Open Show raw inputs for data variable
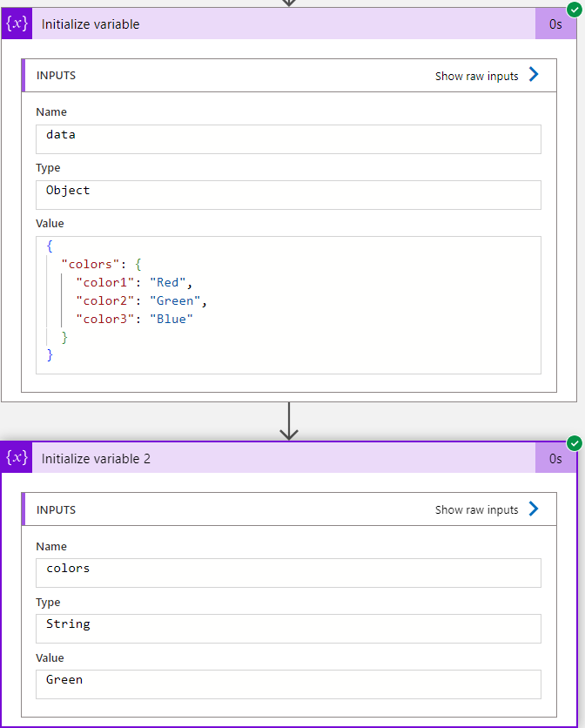 477,77
